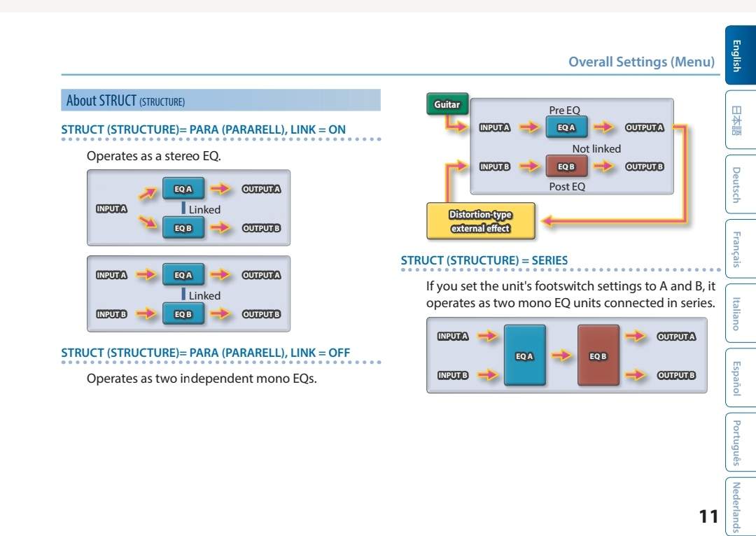
Task: Click the text "Operates as a stereo EQ."
Action: 154,155
